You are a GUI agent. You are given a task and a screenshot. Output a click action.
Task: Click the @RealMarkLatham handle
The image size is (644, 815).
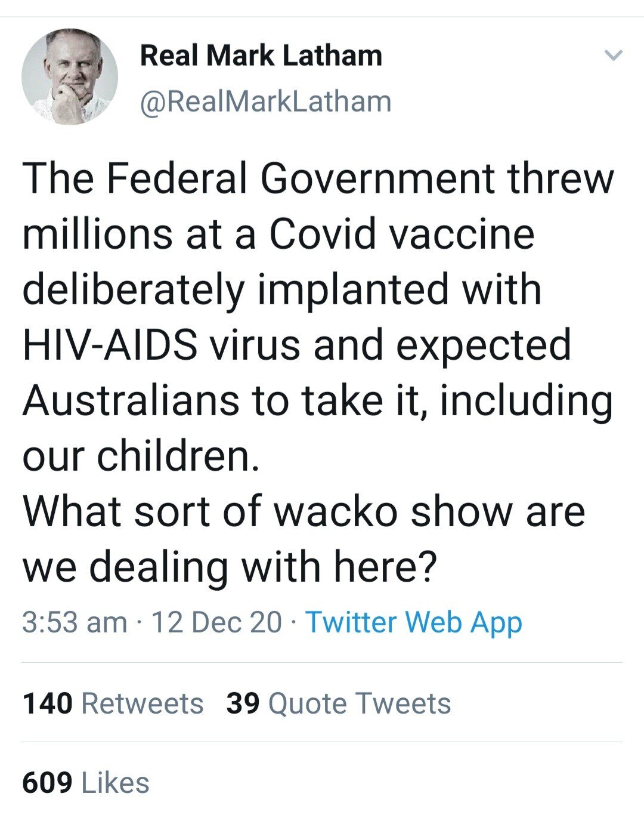(265, 101)
